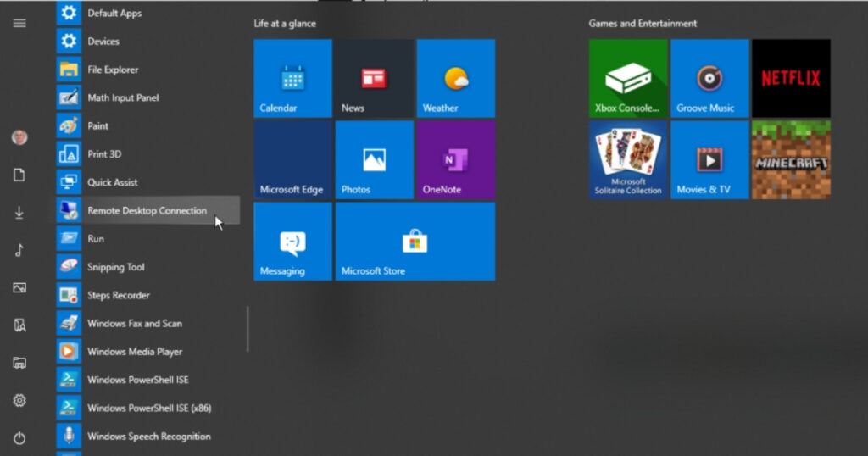Open Windows Speech Recognition

[x=147, y=436]
